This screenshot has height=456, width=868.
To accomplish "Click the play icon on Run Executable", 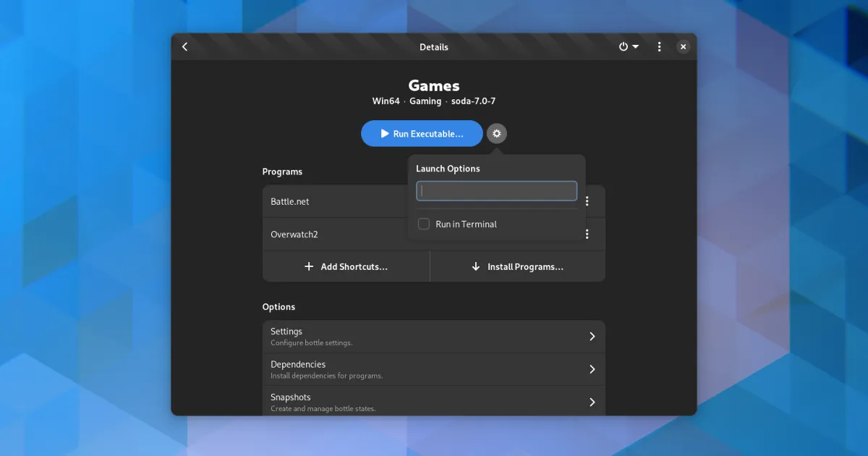I will [x=385, y=134].
